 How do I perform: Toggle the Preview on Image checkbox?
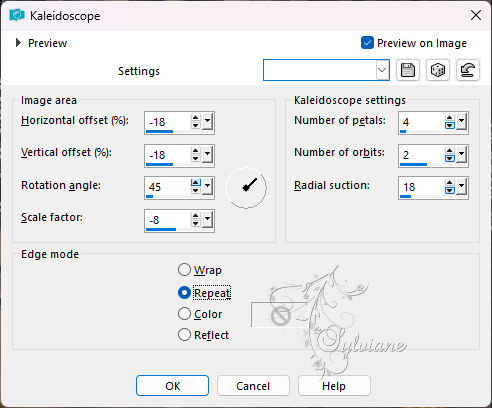pos(367,43)
